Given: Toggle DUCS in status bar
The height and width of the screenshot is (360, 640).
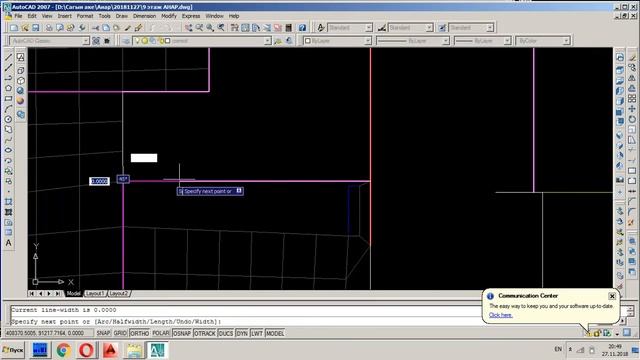Looking at the screenshot, I should pyautogui.click(x=225, y=333).
